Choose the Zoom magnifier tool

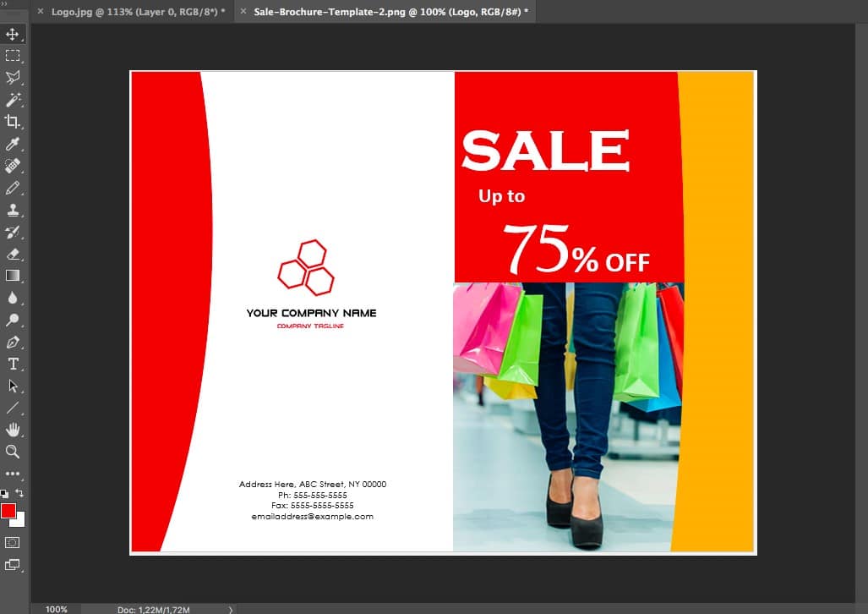[x=13, y=452]
